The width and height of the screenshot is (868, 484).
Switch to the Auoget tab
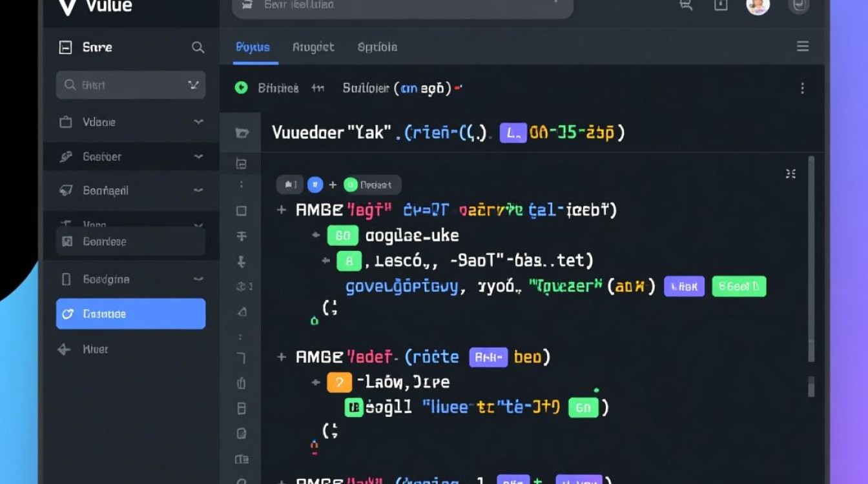pyautogui.click(x=313, y=47)
